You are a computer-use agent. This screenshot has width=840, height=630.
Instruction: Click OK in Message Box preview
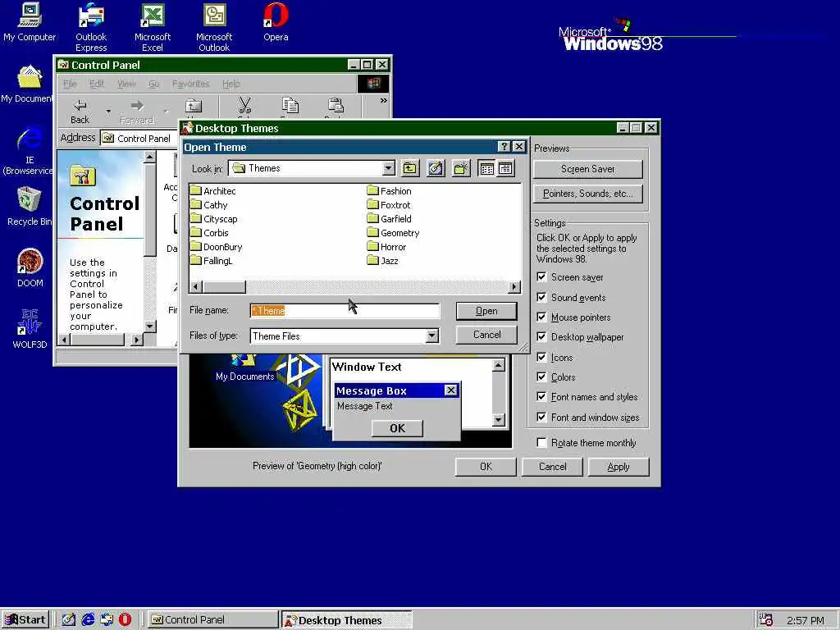(x=397, y=428)
